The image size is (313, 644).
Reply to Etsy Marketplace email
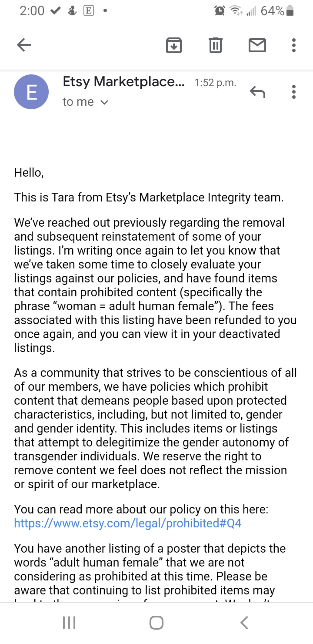click(x=257, y=92)
